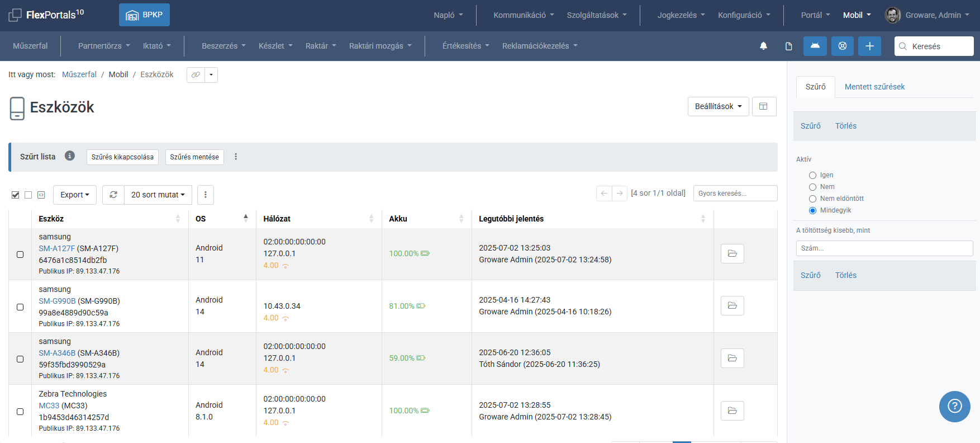Open the Napló menu

coord(448,15)
